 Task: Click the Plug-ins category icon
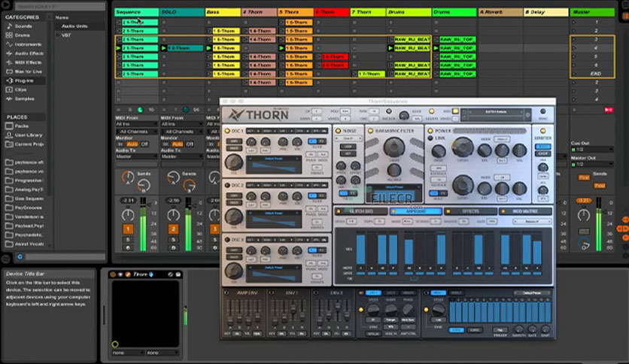coord(9,80)
